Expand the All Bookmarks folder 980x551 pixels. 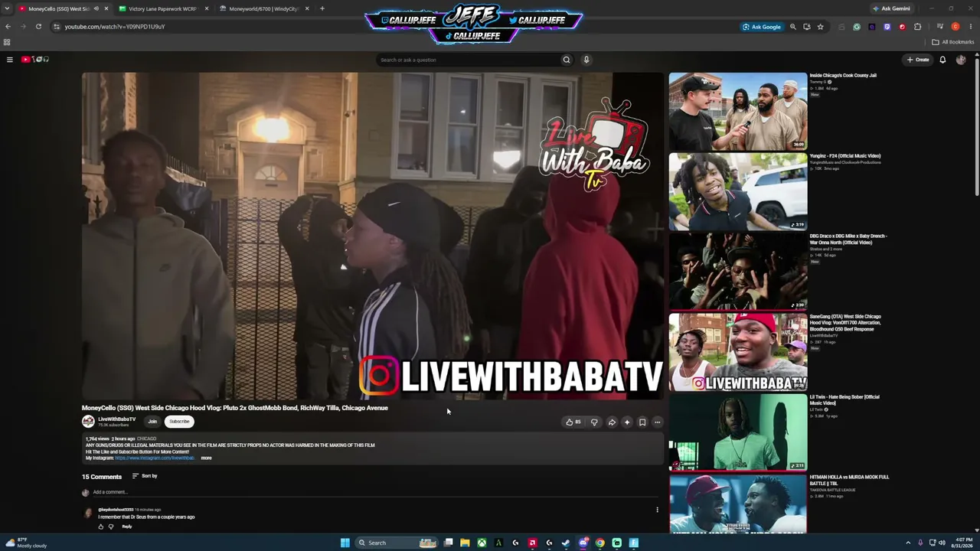(x=954, y=42)
